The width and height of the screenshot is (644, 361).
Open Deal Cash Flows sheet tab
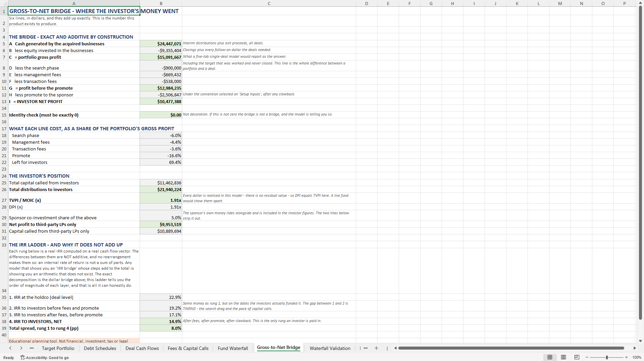click(142, 348)
